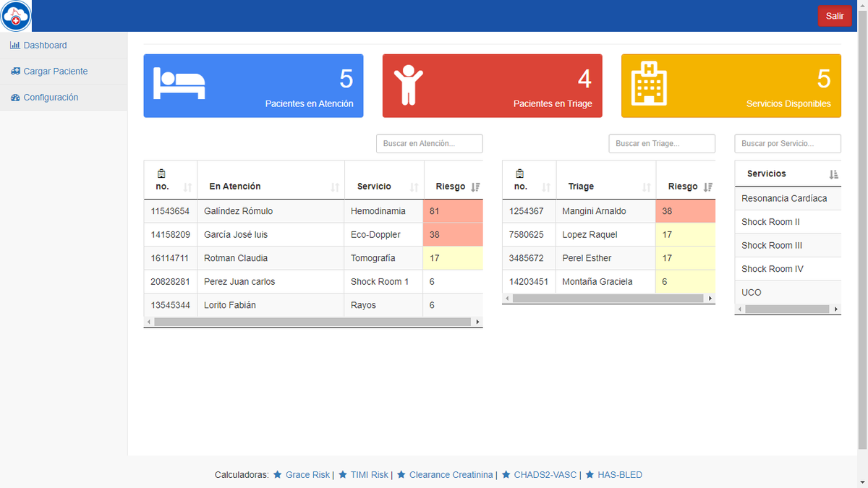The width and height of the screenshot is (868, 488).
Task: Click star icon before TIMI Risk
Action: point(343,475)
